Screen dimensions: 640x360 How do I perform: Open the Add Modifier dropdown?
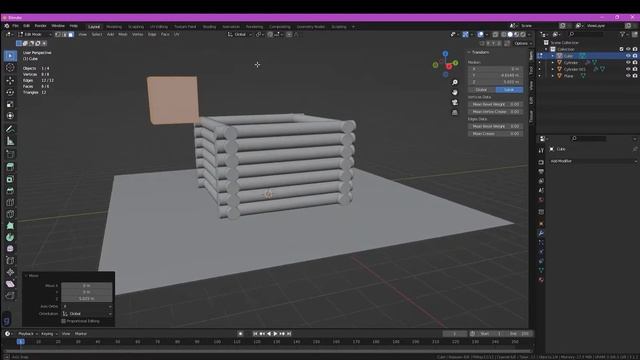click(x=593, y=161)
